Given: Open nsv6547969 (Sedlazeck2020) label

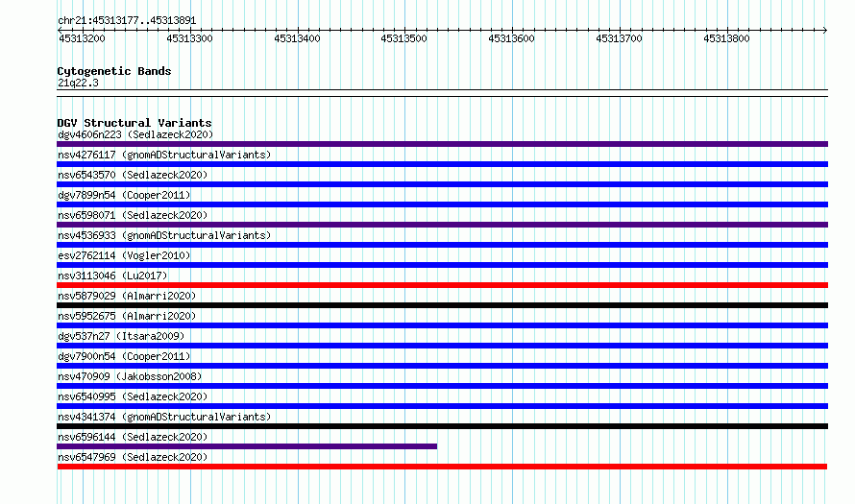Looking at the screenshot, I should 133,457.
